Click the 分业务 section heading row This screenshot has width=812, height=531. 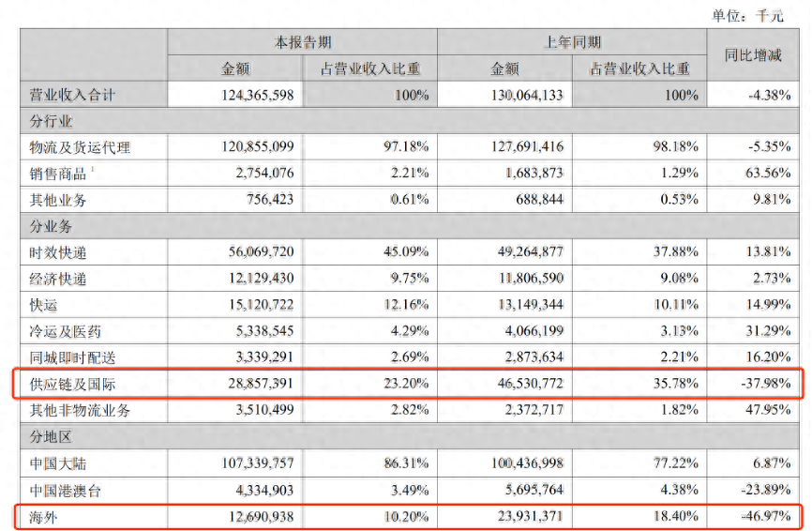[x=52, y=226]
